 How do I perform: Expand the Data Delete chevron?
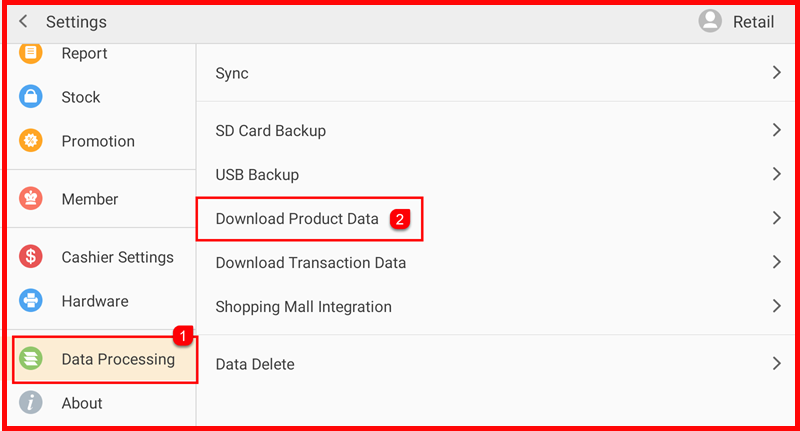pyautogui.click(x=776, y=364)
